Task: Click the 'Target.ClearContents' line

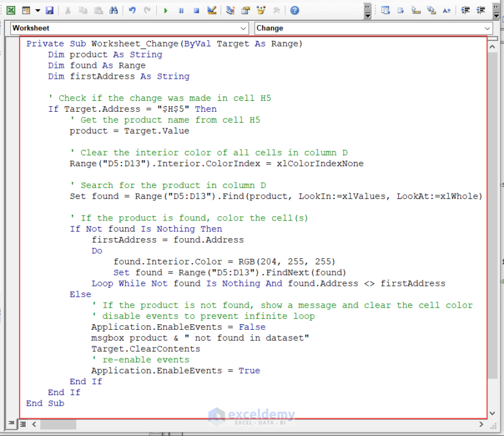Action: [145, 349]
